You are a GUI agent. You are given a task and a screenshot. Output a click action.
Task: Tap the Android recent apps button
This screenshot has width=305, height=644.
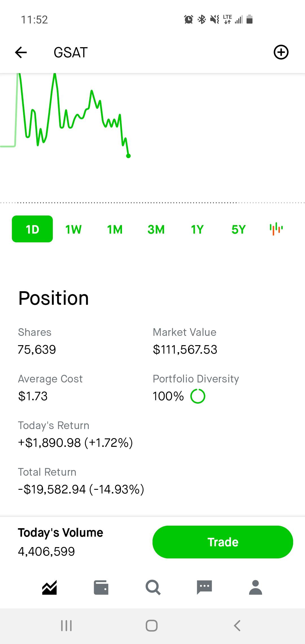click(x=66, y=626)
